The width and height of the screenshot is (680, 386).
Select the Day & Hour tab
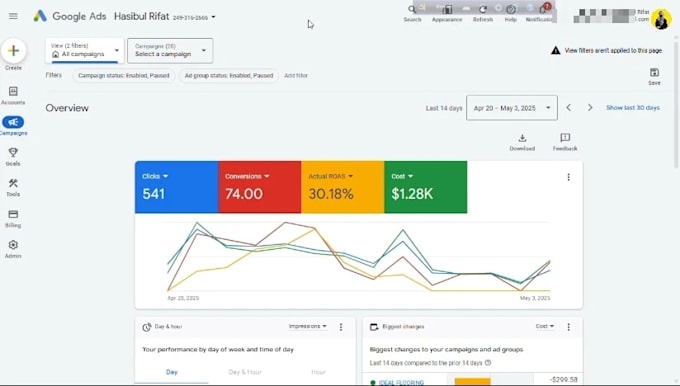(x=245, y=372)
